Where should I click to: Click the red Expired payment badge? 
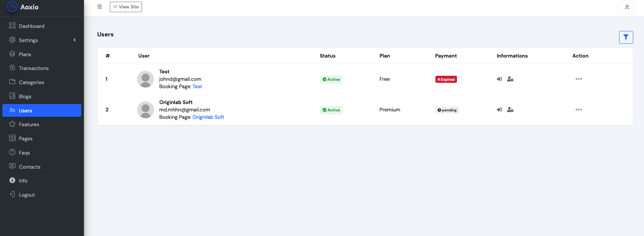point(446,79)
